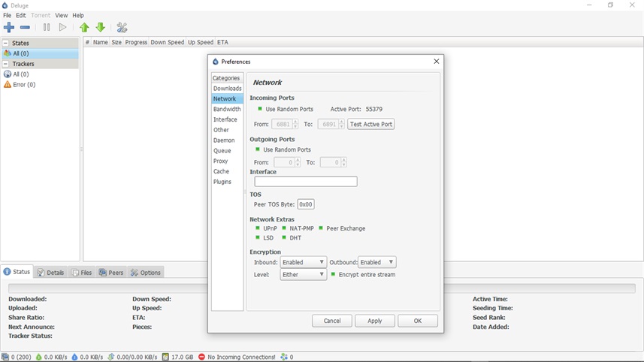Select All (0) under States

41,53
